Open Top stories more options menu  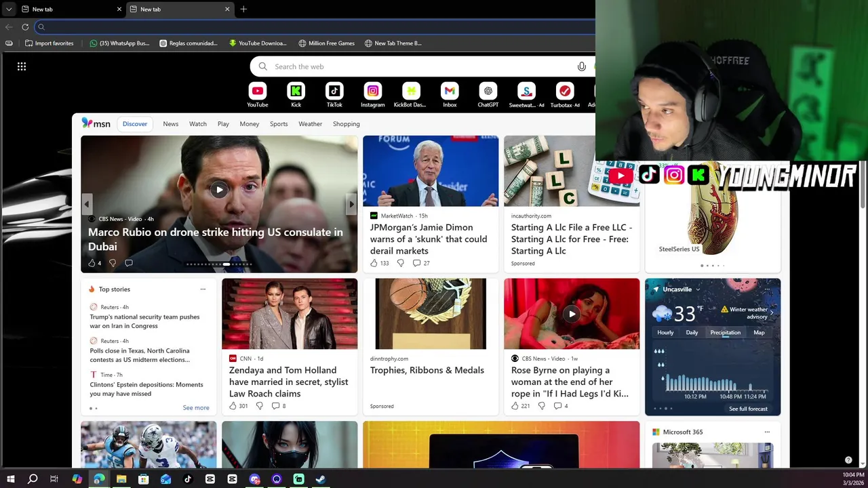[x=203, y=289]
